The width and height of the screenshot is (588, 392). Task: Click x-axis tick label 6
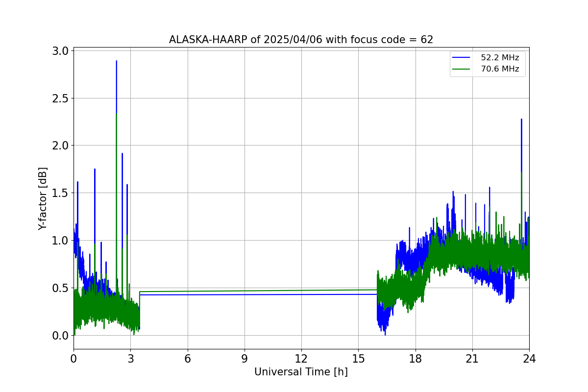[x=188, y=358]
